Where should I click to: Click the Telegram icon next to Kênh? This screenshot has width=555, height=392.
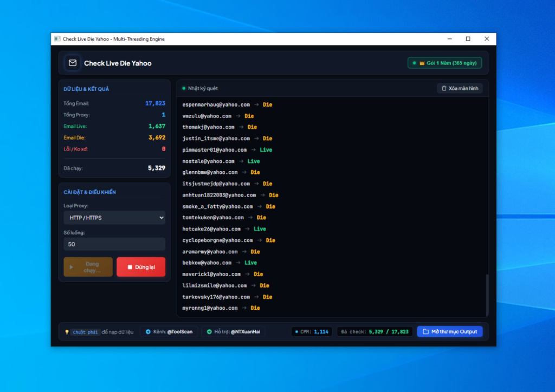[x=148, y=331]
